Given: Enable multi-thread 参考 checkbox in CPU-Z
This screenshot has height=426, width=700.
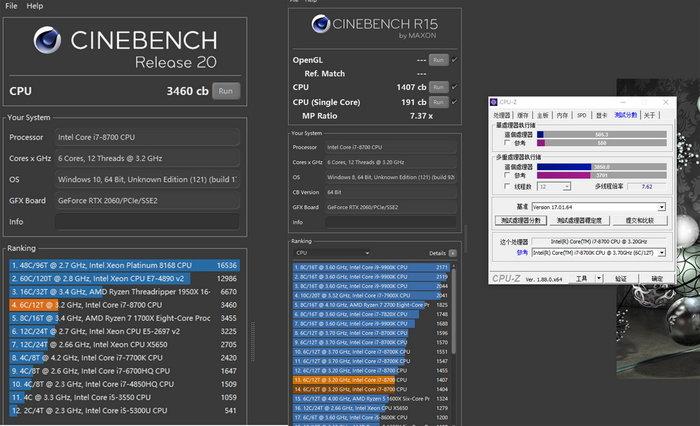Looking at the screenshot, I should (507, 175).
